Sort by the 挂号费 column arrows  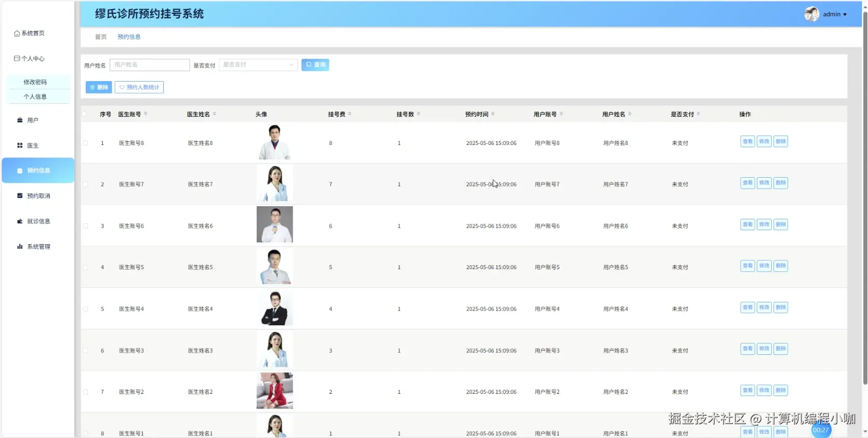click(x=350, y=114)
